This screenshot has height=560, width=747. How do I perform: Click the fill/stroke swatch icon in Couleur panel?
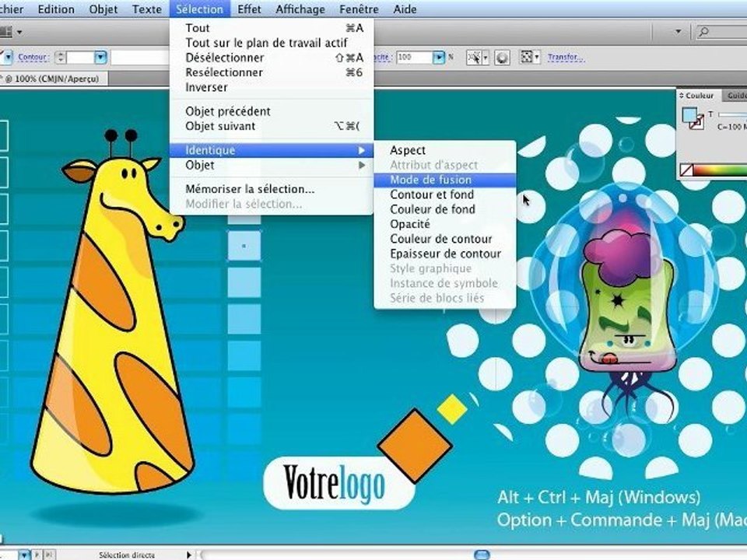(693, 117)
